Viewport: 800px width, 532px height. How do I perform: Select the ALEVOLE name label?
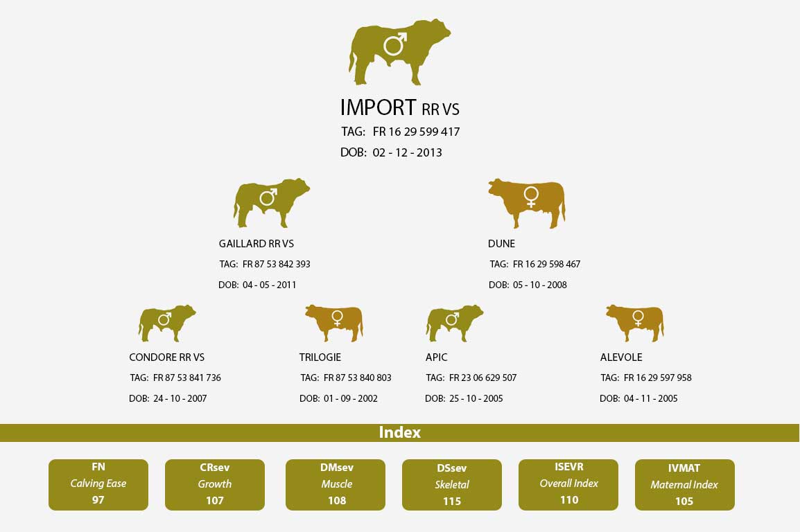pyautogui.click(x=621, y=357)
